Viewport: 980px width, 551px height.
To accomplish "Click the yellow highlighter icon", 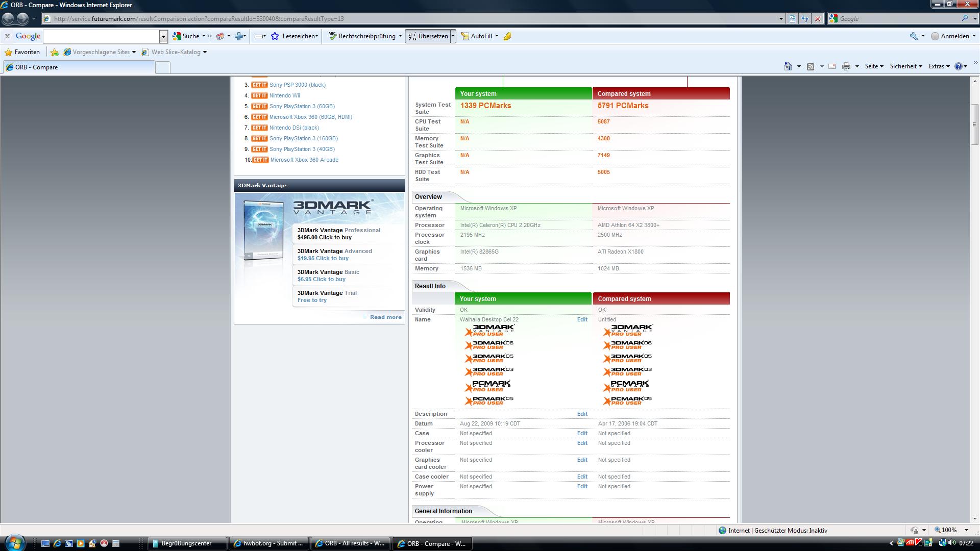I will tap(507, 36).
